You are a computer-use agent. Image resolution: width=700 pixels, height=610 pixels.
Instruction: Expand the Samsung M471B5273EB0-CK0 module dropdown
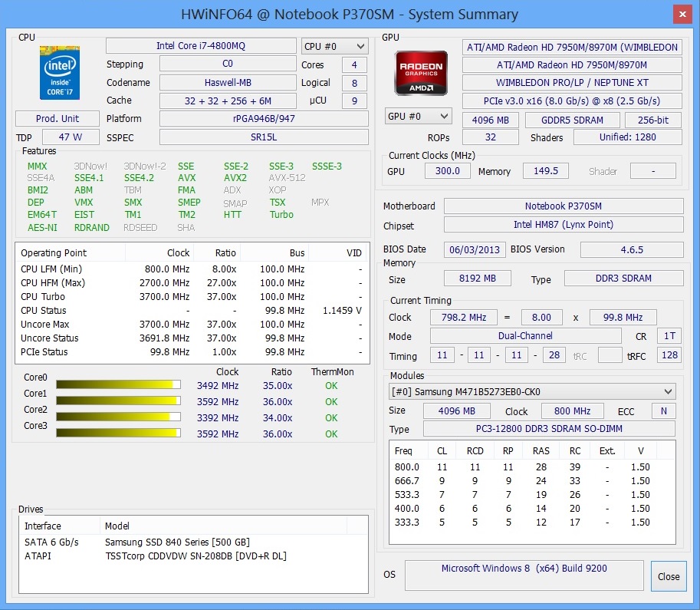click(532, 392)
